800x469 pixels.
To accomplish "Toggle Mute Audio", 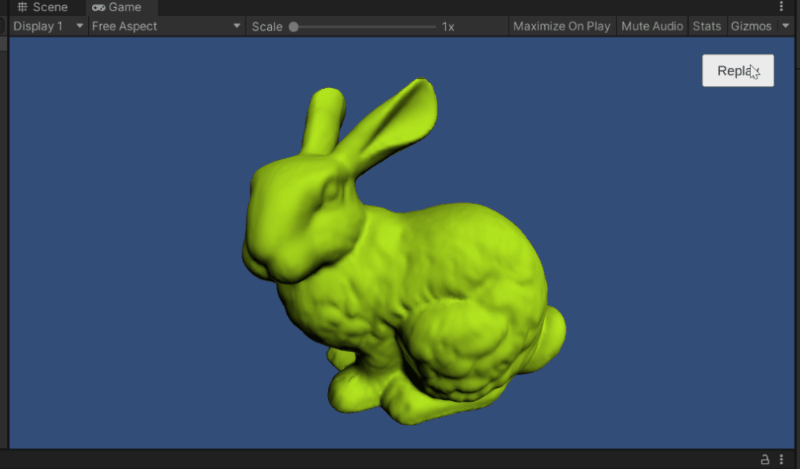I will coord(652,27).
